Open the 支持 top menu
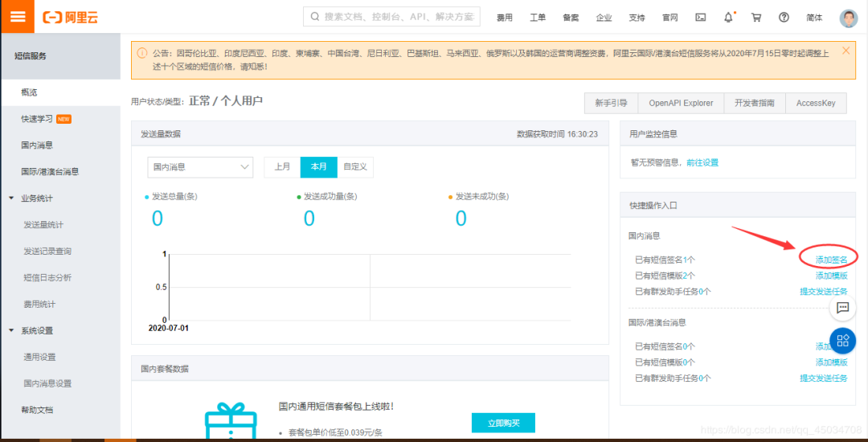This screenshot has height=442, width=868. (x=637, y=18)
